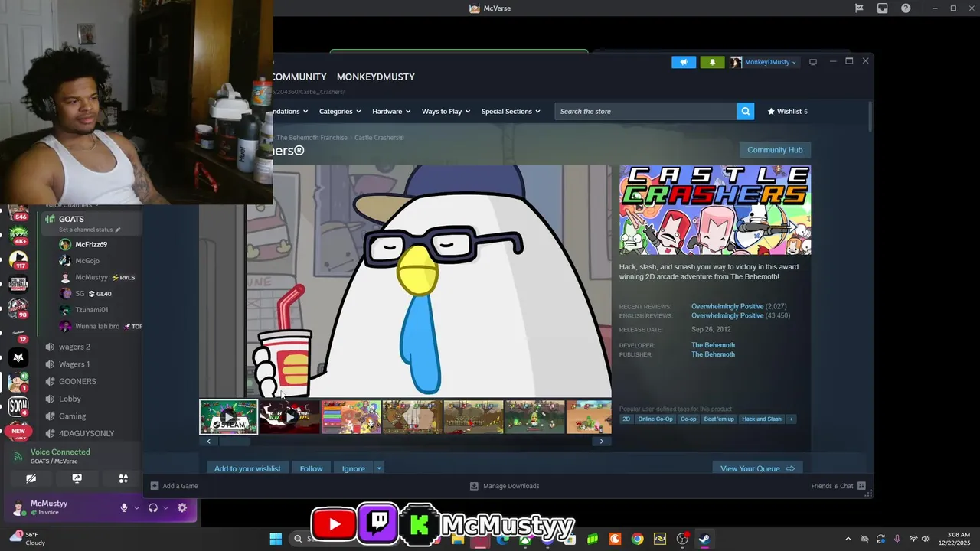The height and width of the screenshot is (551, 980).
Task: Open microphone input options arrow
Action: [x=137, y=507]
